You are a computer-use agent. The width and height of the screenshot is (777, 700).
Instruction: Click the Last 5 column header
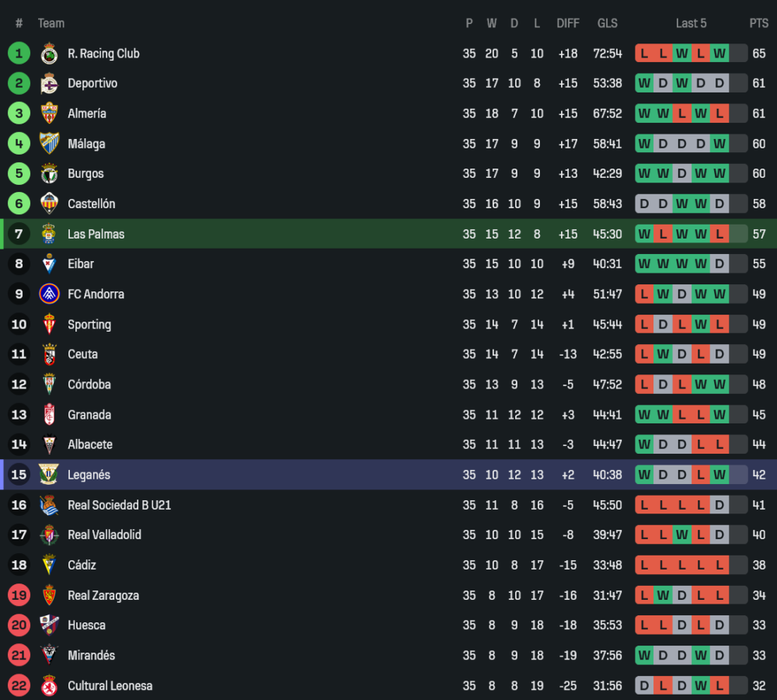pyautogui.click(x=691, y=23)
